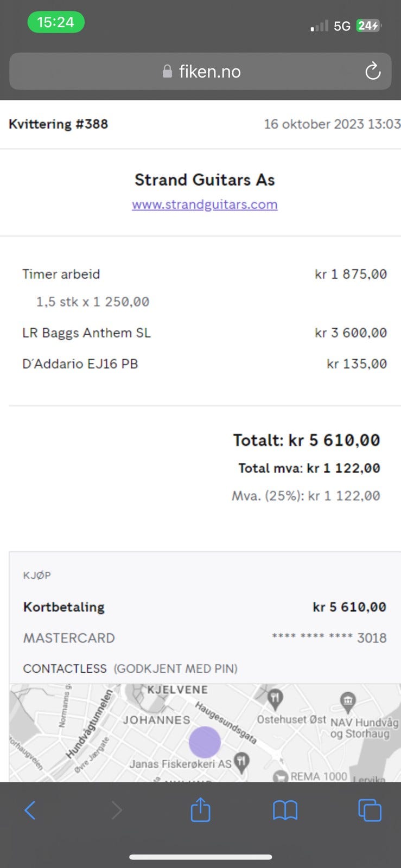Tap the Ostehuset Øst restaurant pin
The width and height of the screenshot is (401, 868).
[275, 699]
